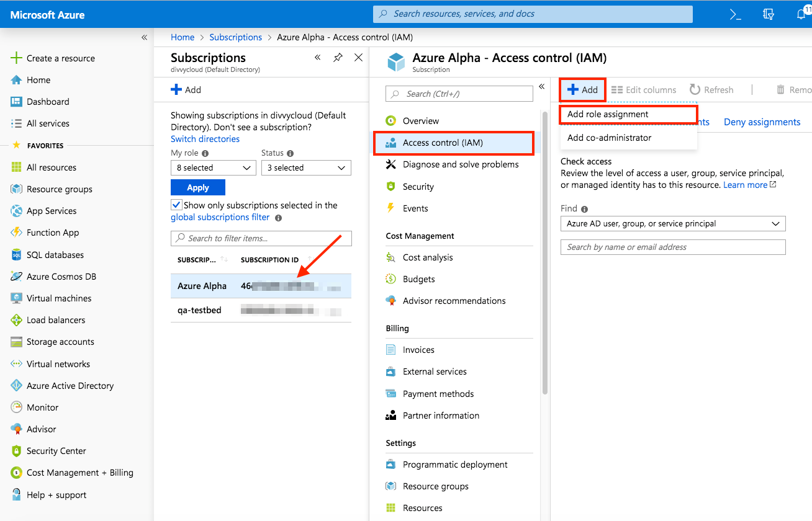Open Cloud Shell icon in top bar
Screen dimensions: 812x521
736,14
